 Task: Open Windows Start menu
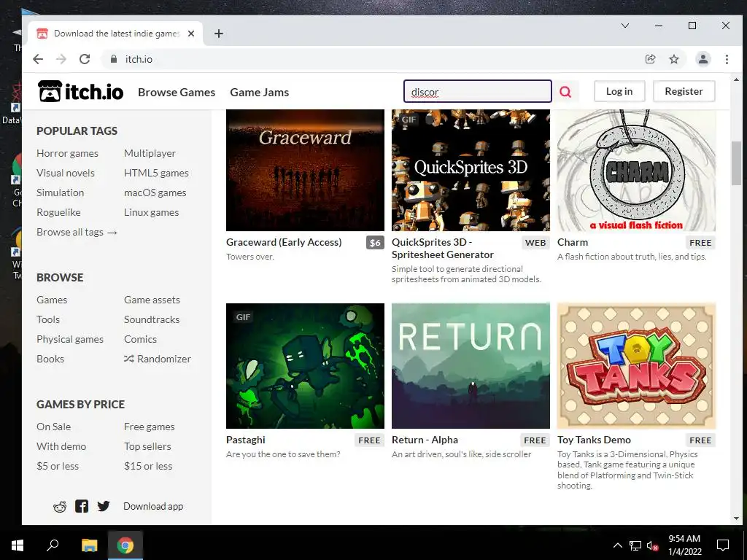click(x=18, y=545)
